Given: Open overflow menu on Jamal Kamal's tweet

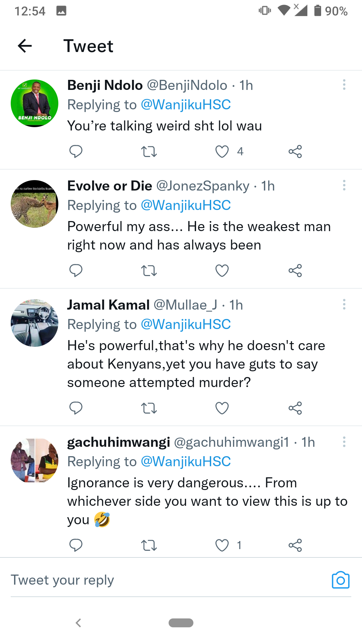Looking at the screenshot, I should coord(344,304).
